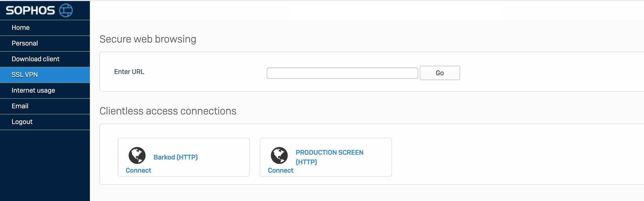
Task: Click the Sophos globe logo icon
Action: pyautogui.click(x=66, y=10)
